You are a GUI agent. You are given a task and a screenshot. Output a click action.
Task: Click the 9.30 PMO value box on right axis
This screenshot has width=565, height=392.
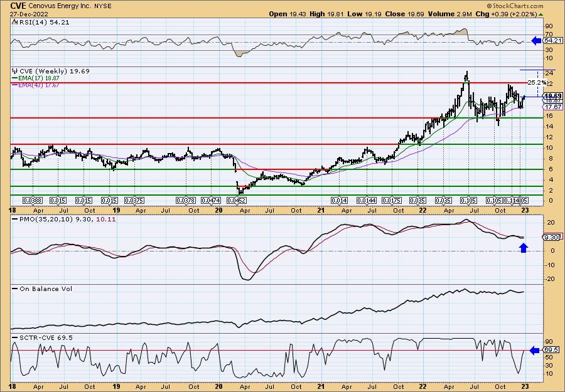pos(551,237)
